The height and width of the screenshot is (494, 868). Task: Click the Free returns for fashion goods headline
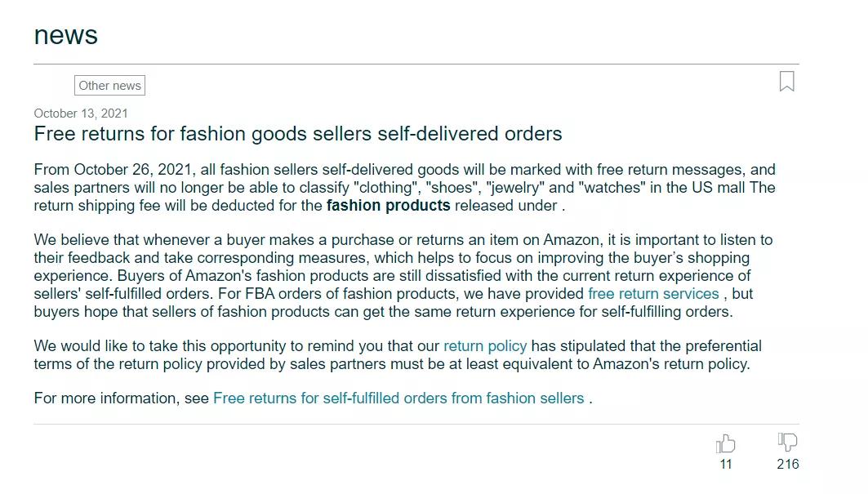(x=298, y=133)
